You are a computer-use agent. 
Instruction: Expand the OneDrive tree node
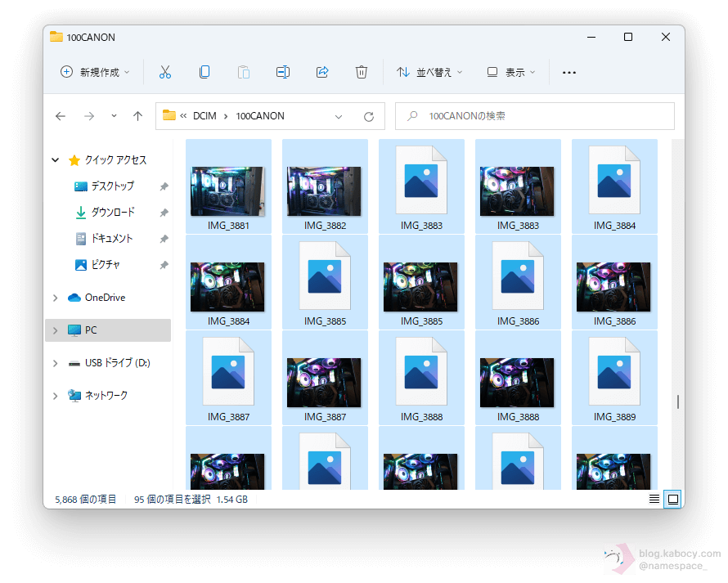click(x=56, y=298)
